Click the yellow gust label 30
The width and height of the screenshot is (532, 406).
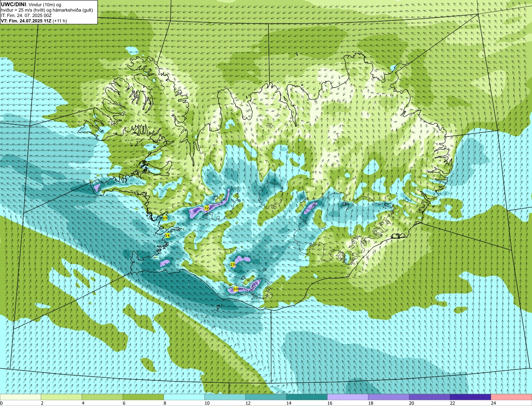coord(235,289)
